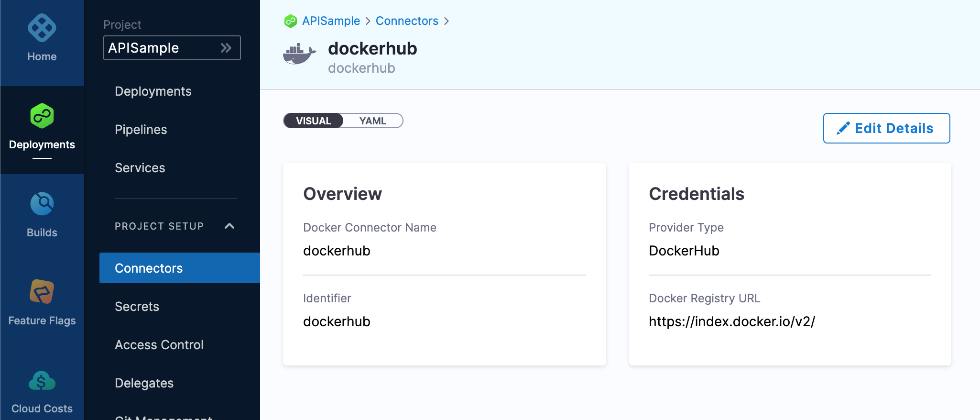Open the Cloud Costs module icon
Viewport: 980px width, 420px height.
(x=42, y=381)
